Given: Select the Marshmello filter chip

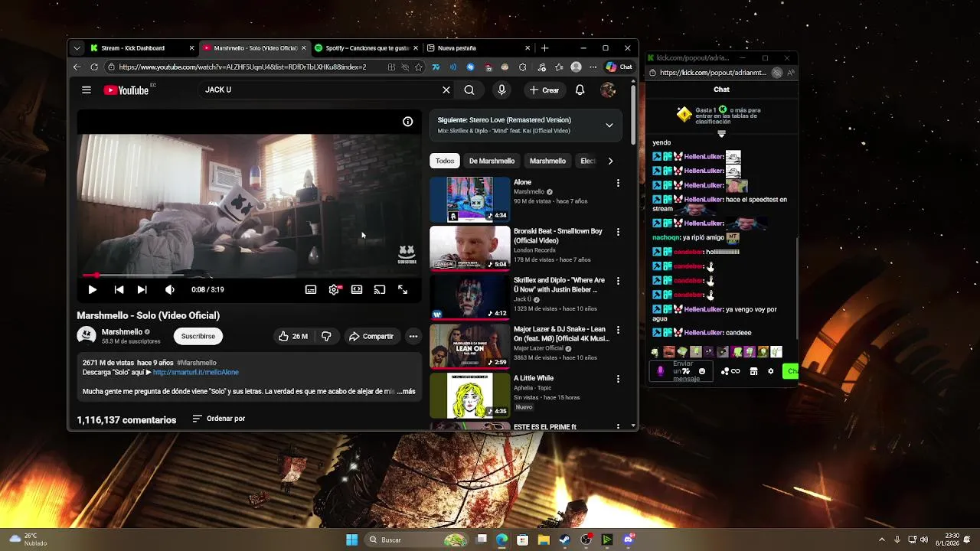Looking at the screenshot, I should (547, 161).
